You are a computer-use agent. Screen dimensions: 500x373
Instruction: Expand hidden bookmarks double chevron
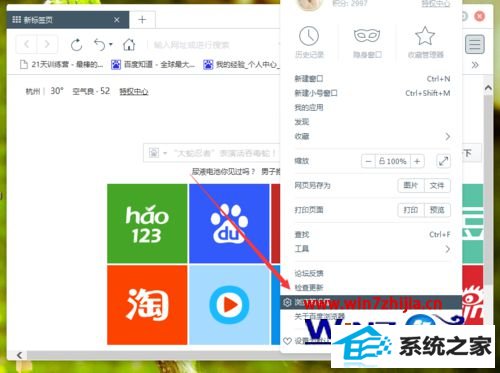(x=475, y=65)
